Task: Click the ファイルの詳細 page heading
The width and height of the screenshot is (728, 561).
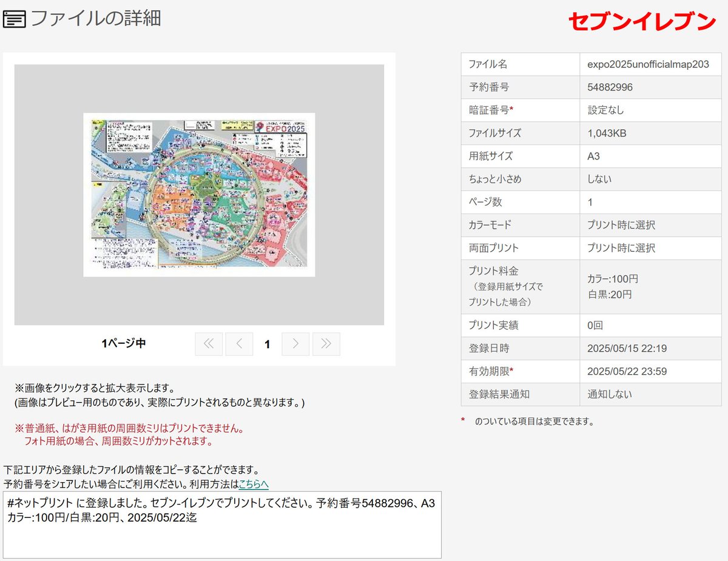Action: [x=96, y=18]
